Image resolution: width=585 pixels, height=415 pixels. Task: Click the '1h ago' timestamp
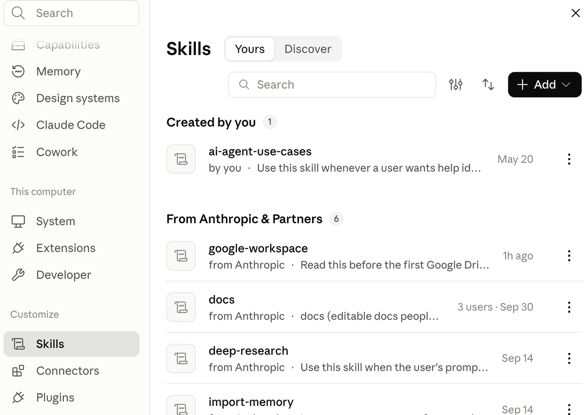pyautogui.click(x=518, y=256)
